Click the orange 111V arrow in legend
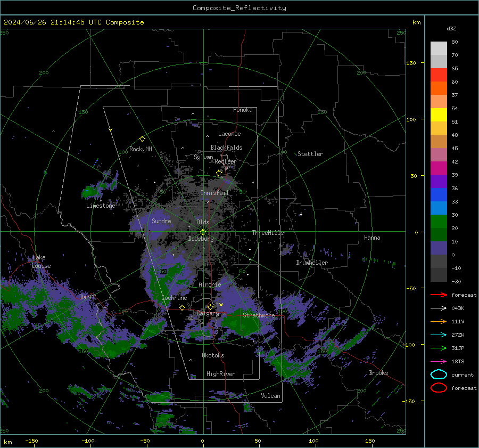This screenshot has width=479, height=448. pos(439,321)
